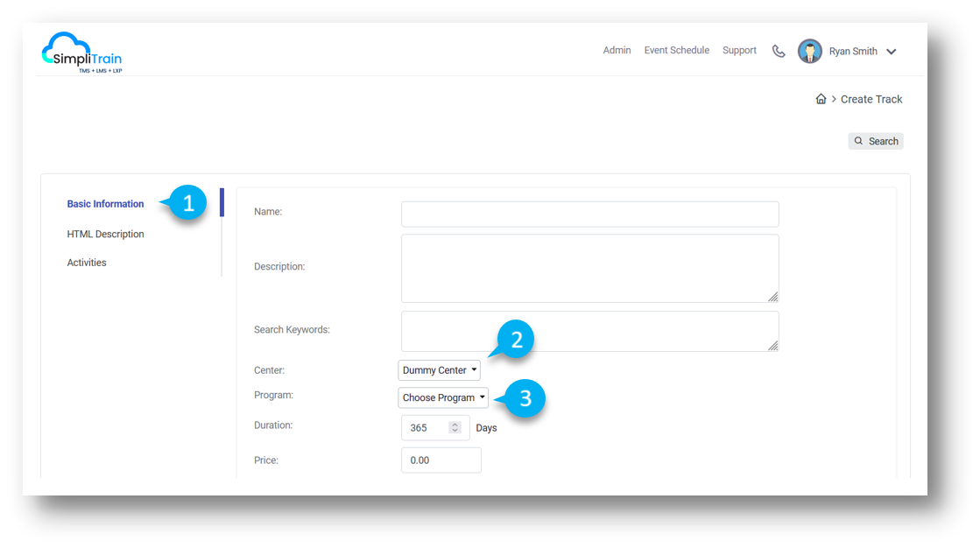Open the Choose Program dropdown
The image size is (980, 548).
(443, 397)
